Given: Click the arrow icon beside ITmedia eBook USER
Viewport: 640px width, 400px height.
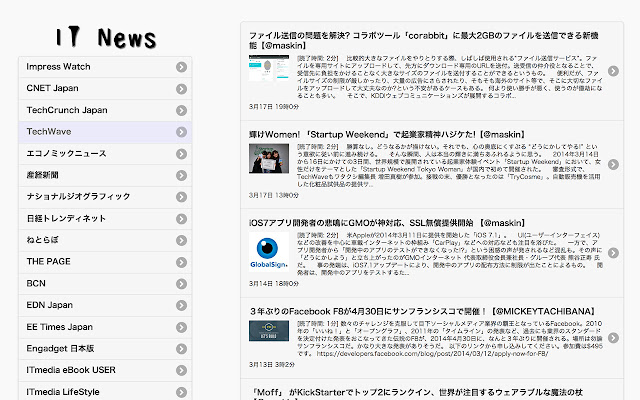Looking at the screenshot, I should coord(182,370).
